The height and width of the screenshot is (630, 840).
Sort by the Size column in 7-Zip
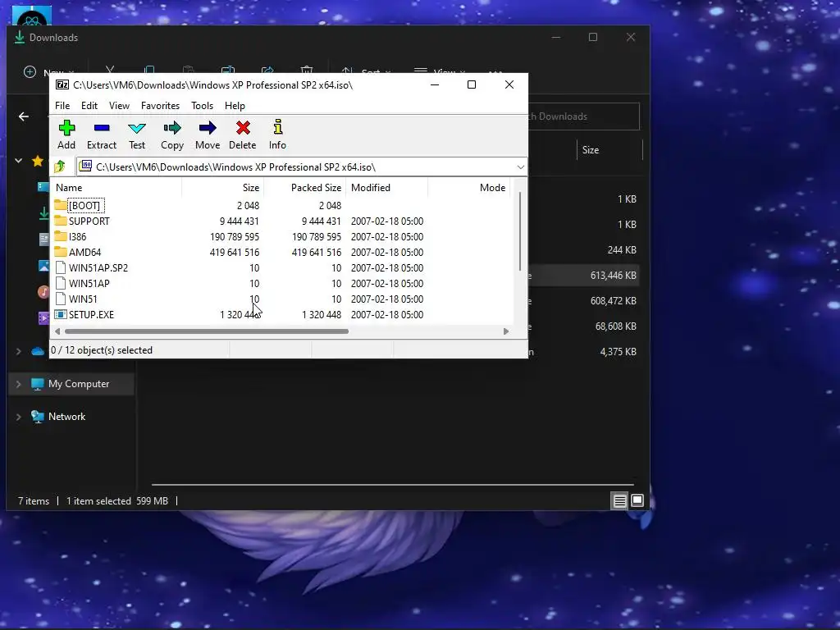click(222, 188)
